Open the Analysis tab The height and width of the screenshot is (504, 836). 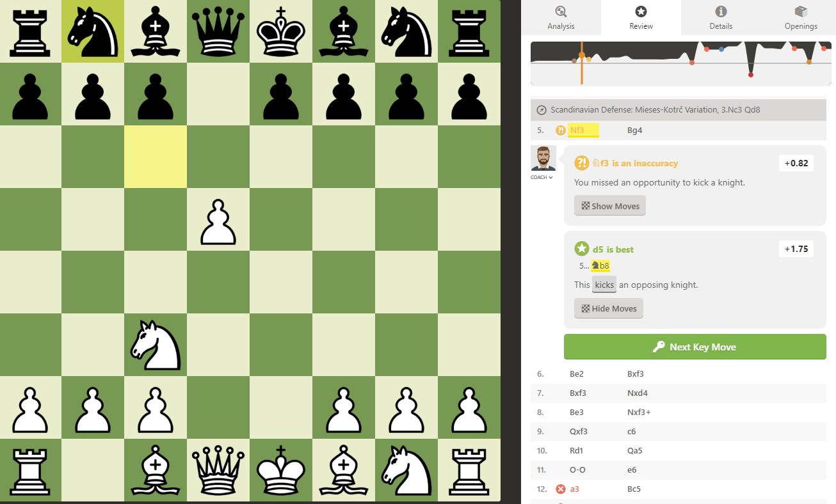point(561,17)
